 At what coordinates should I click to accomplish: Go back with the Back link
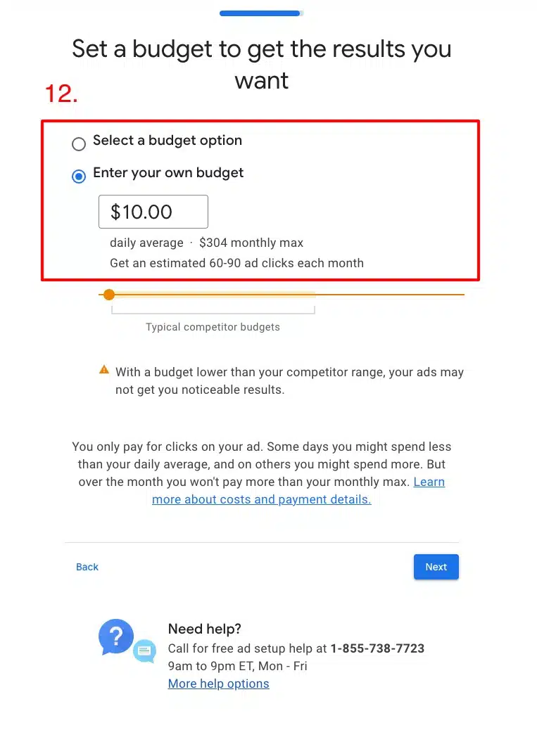(87, 567)
